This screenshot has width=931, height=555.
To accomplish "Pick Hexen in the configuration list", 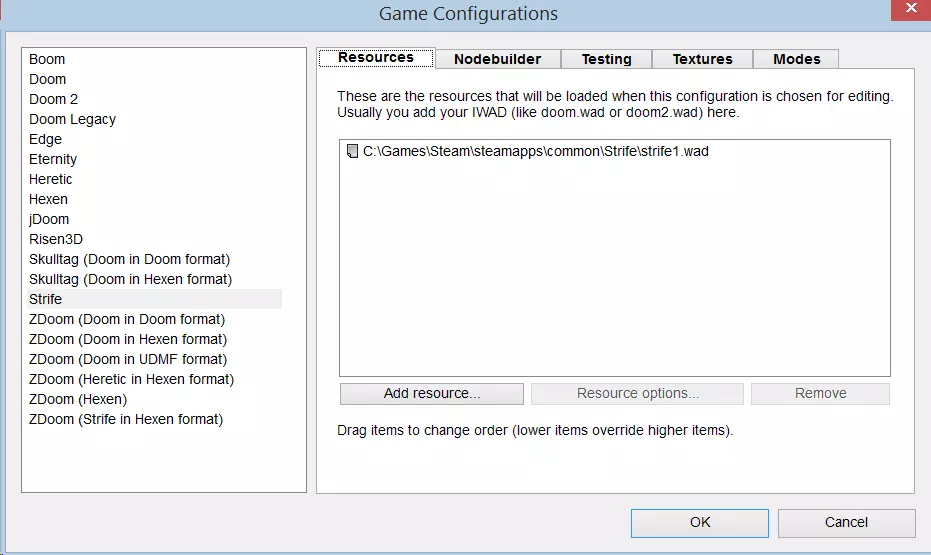I will (x=48, y=199).
